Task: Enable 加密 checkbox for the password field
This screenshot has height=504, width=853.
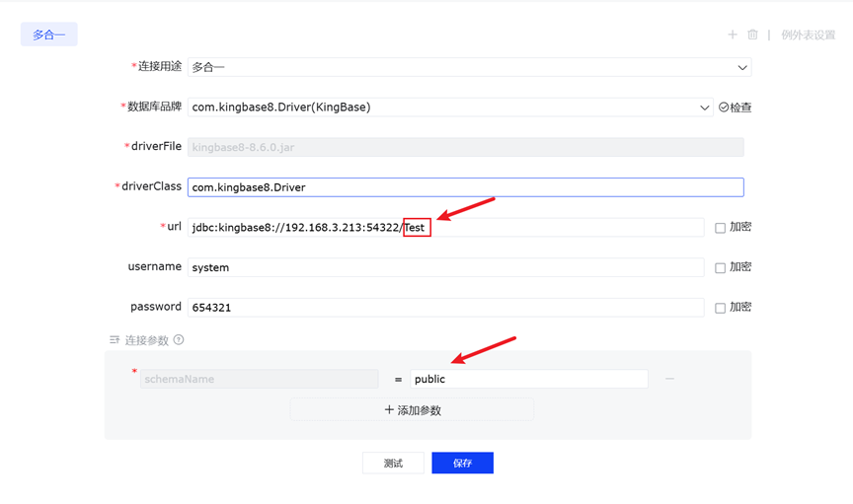Action: point(720,308)
